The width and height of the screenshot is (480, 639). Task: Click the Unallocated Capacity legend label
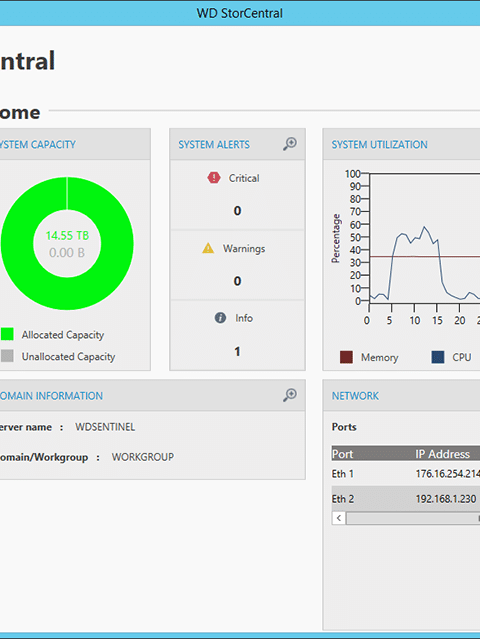[68, 357]
